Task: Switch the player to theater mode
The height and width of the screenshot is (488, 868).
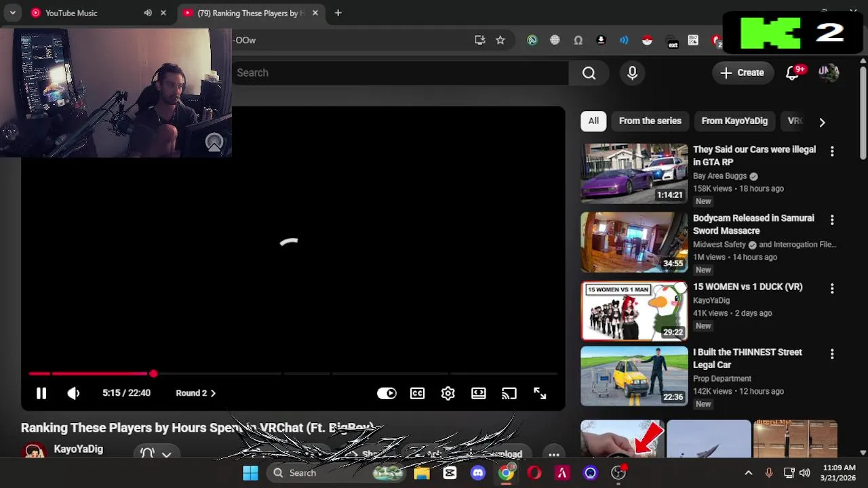Action: (x=478, y=393)
